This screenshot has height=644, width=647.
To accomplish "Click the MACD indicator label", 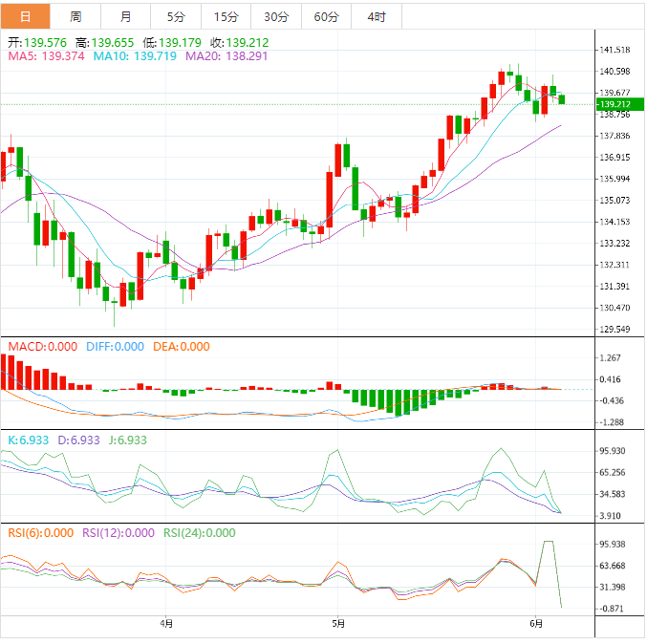I will 42,347.
